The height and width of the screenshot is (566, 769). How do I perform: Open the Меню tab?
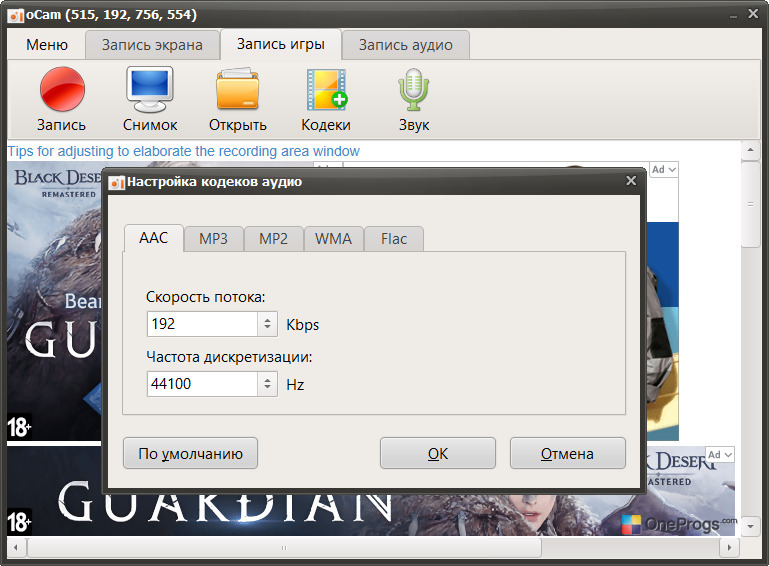(x=47, y=45)
